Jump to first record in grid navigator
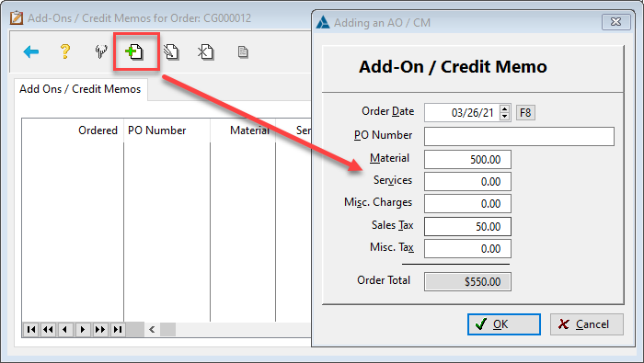Viewport: 644px width, 363px height. 31,329
